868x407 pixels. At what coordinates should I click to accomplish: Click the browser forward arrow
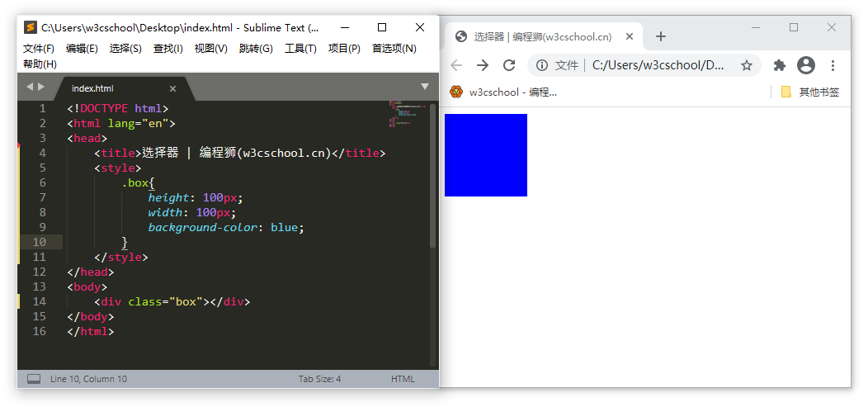tap(483, 65)
